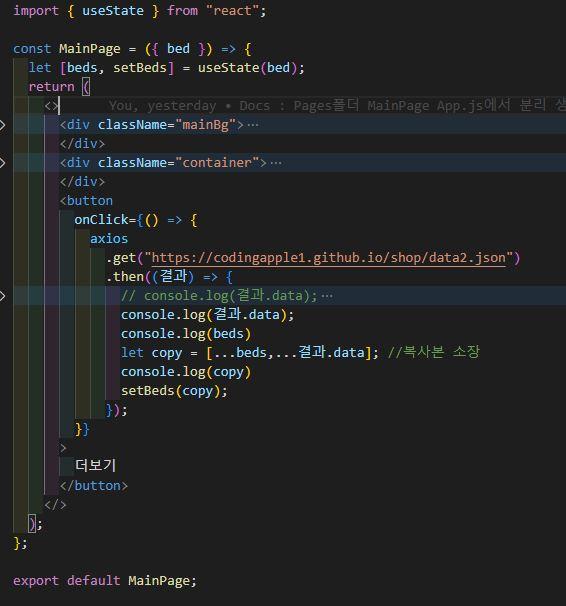Image resolution: width=566 pixels, height=606 pixels.
Task: Click the useState import identifier
Action: tap(112, 11)
